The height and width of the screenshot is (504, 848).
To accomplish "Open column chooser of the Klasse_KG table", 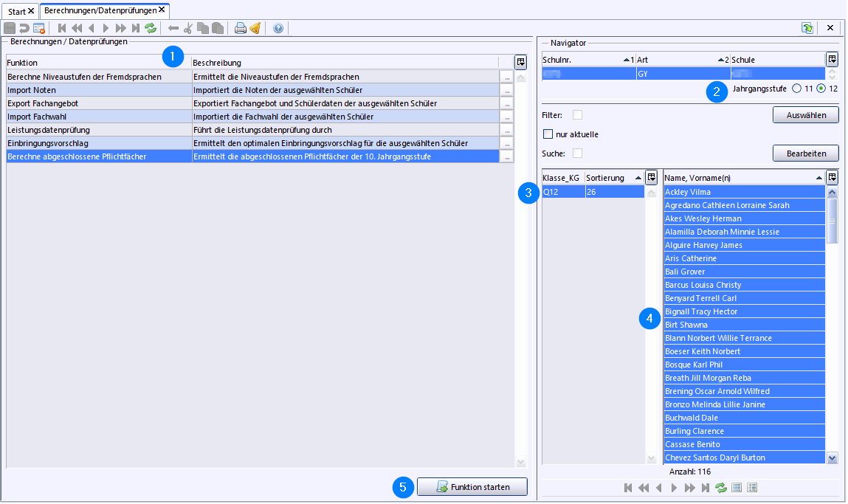I will coord(651,177).
